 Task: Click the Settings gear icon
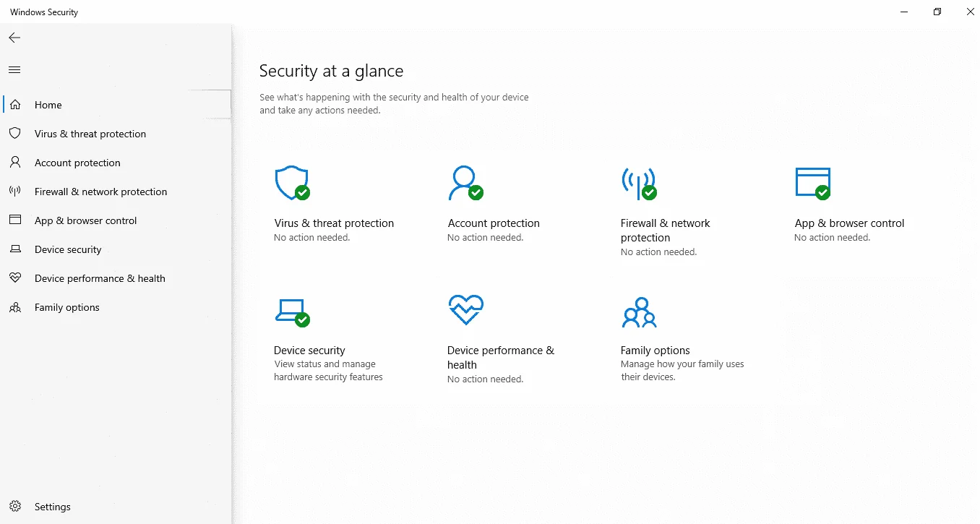click(15, 507)
